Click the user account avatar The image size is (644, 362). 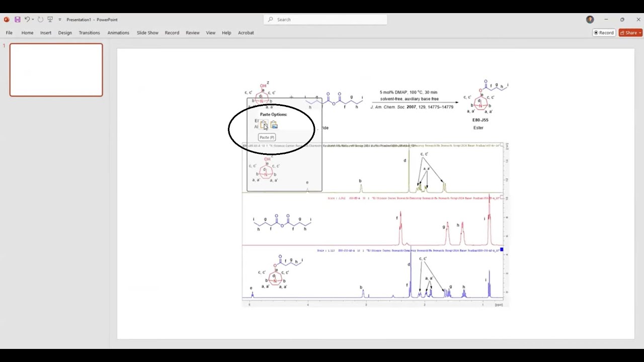[590, 20]
